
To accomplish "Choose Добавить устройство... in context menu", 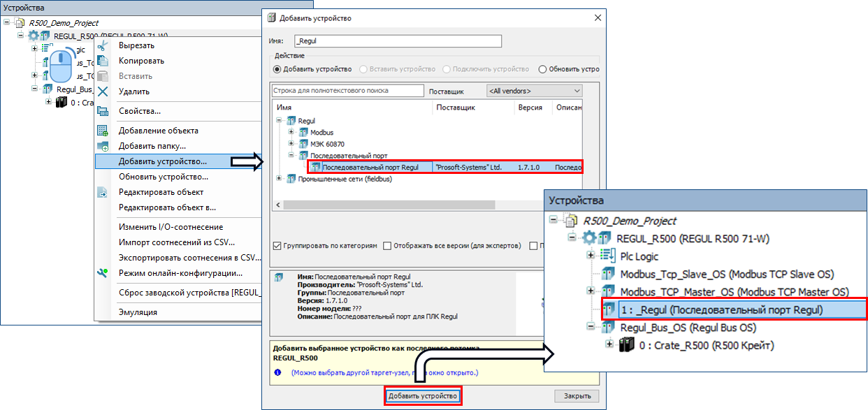I will pyautogui.click(x=162, y=161).
